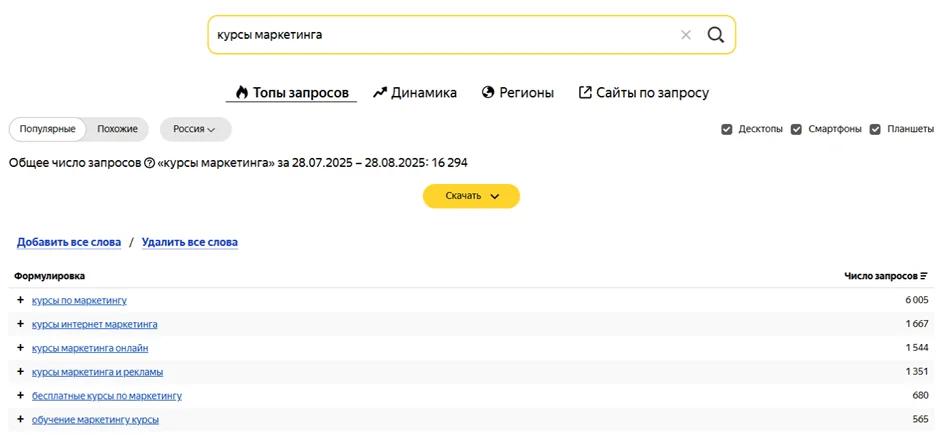Add phrase курсы маркетинга онлайн with plus
This screenshot has width=941, height=438.
20,347
